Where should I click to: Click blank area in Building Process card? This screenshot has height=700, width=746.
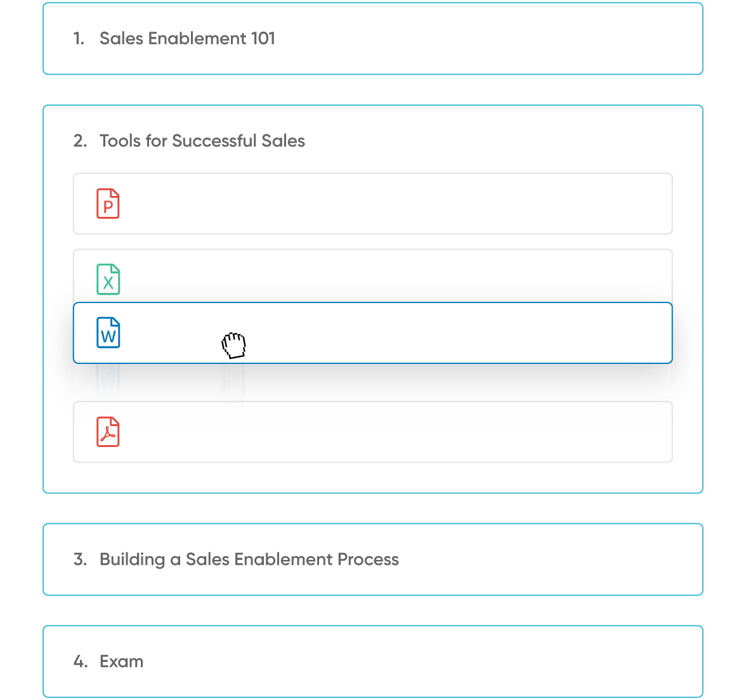547,559
